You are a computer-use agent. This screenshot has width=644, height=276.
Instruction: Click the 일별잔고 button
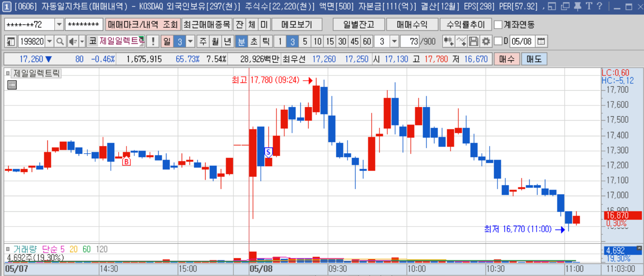click(358, 24)
